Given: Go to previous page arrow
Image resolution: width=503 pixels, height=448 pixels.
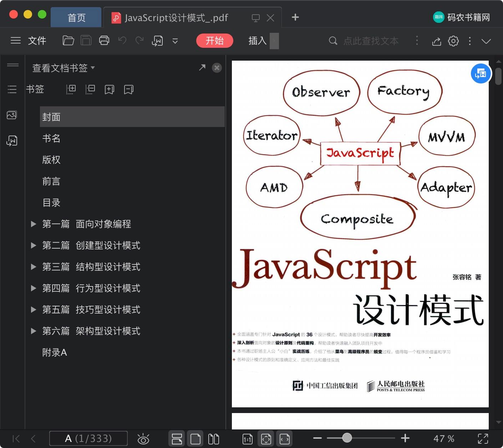Looking at the screenshot, I should 34,439.
